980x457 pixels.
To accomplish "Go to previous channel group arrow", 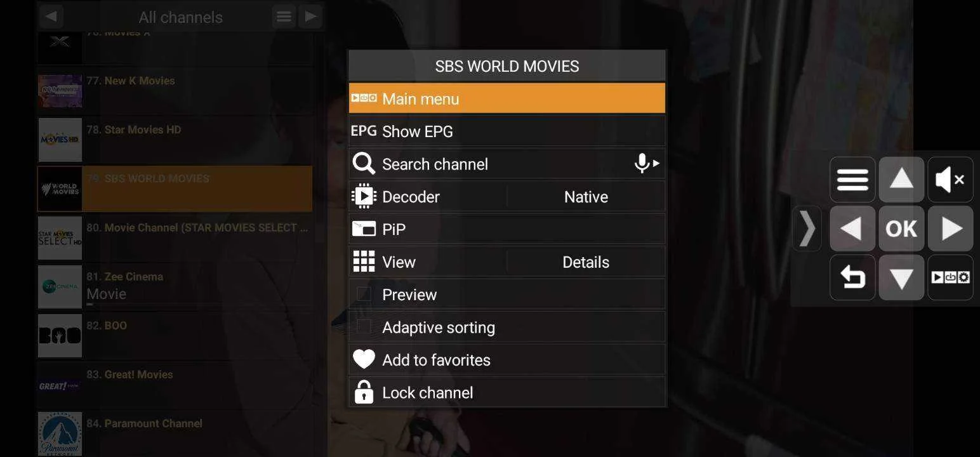I will (51, 17).
